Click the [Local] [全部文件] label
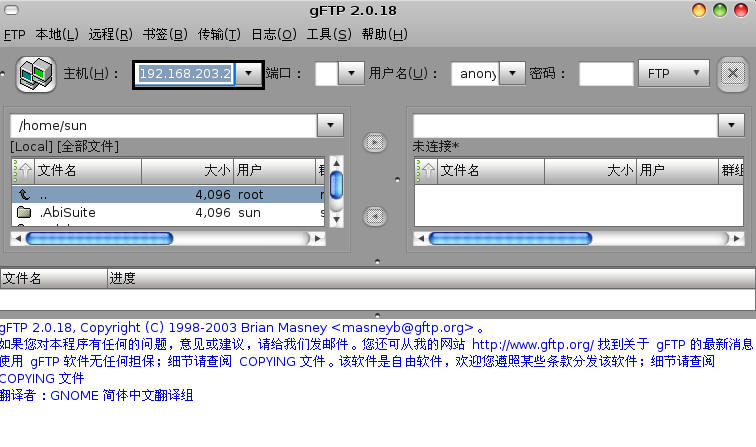Viewport: 756px width, 447px height. click(65, 146)
